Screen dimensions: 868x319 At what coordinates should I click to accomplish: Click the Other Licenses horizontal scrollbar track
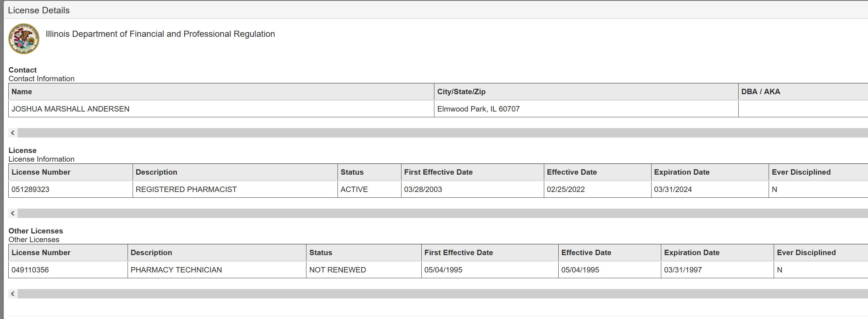click(x=443, y=294)
